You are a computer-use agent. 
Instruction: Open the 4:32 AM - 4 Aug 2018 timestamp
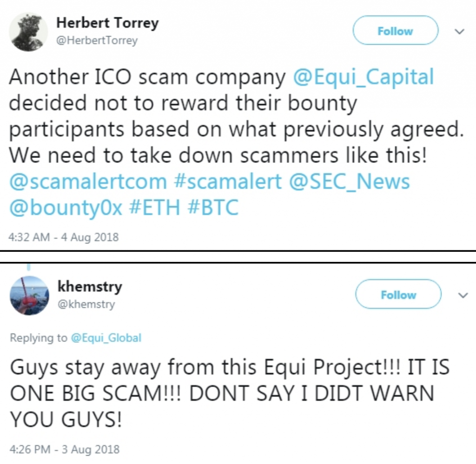click(x=64, y=237)
